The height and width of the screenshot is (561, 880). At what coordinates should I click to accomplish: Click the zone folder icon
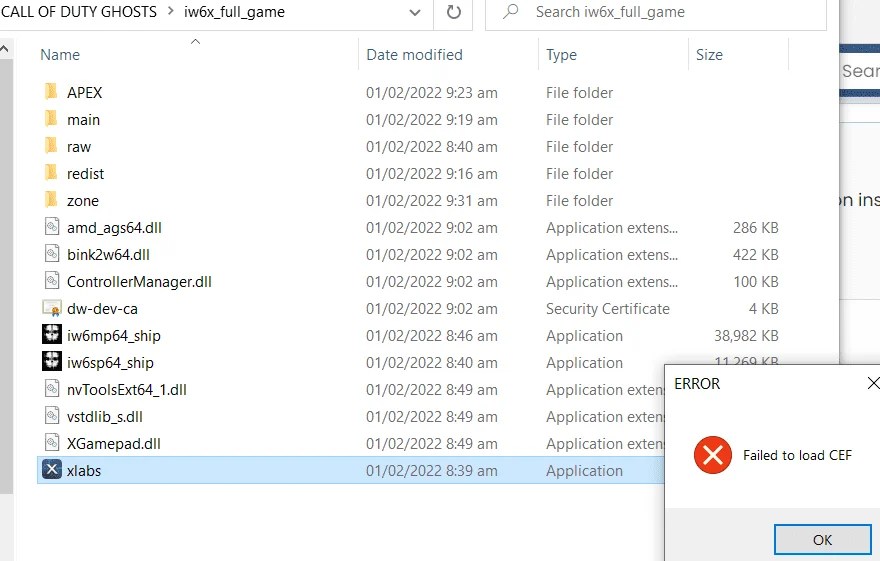[51, 199]
